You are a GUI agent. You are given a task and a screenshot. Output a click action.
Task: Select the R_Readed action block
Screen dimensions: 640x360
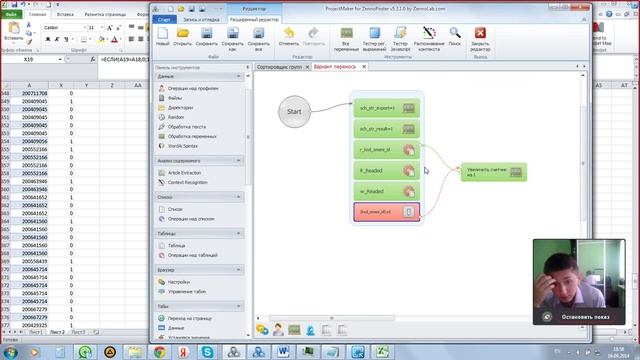click(387, 171)
